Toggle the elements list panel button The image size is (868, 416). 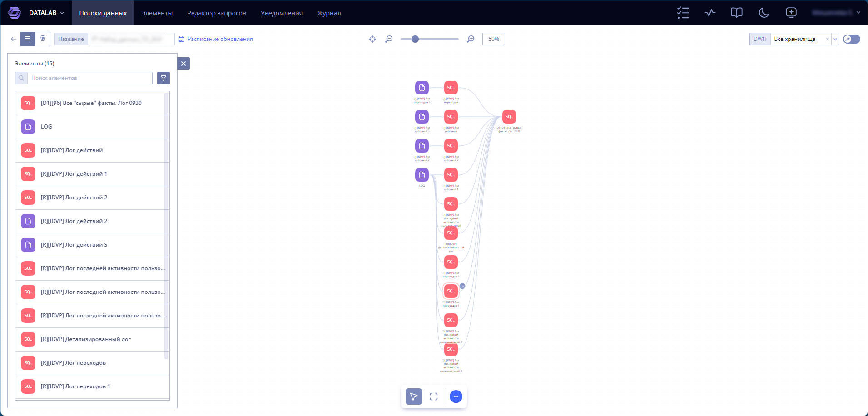[x=28, y=39]
